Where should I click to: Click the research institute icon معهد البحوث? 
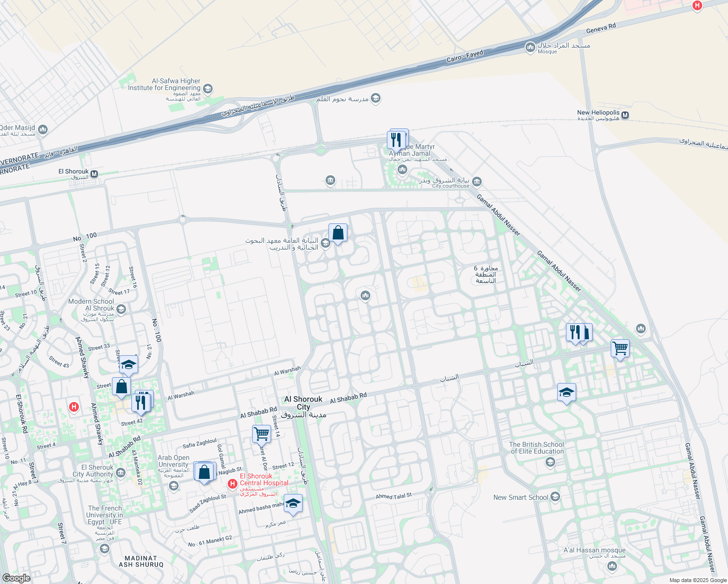[325, 242]
